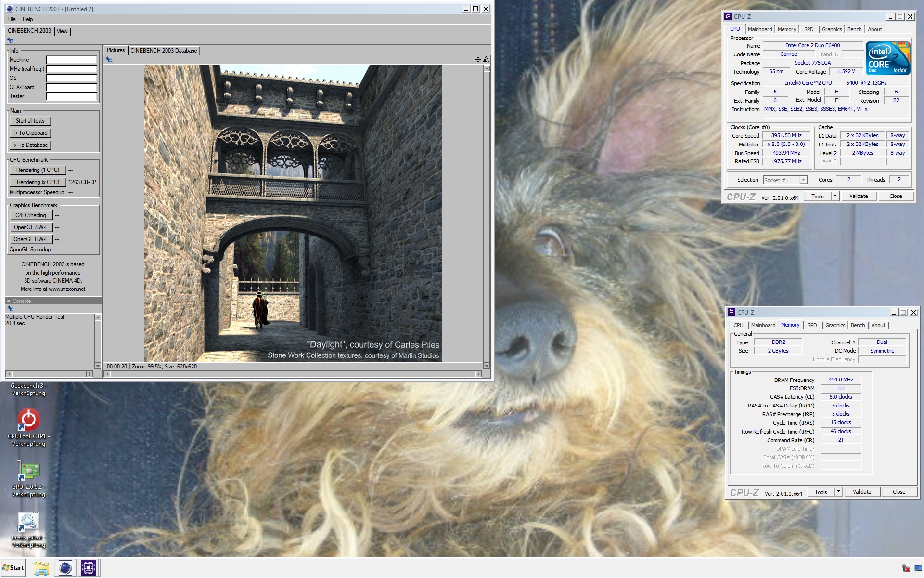Click Validate in upper CPU-Z window

click(x=859, y=196)
